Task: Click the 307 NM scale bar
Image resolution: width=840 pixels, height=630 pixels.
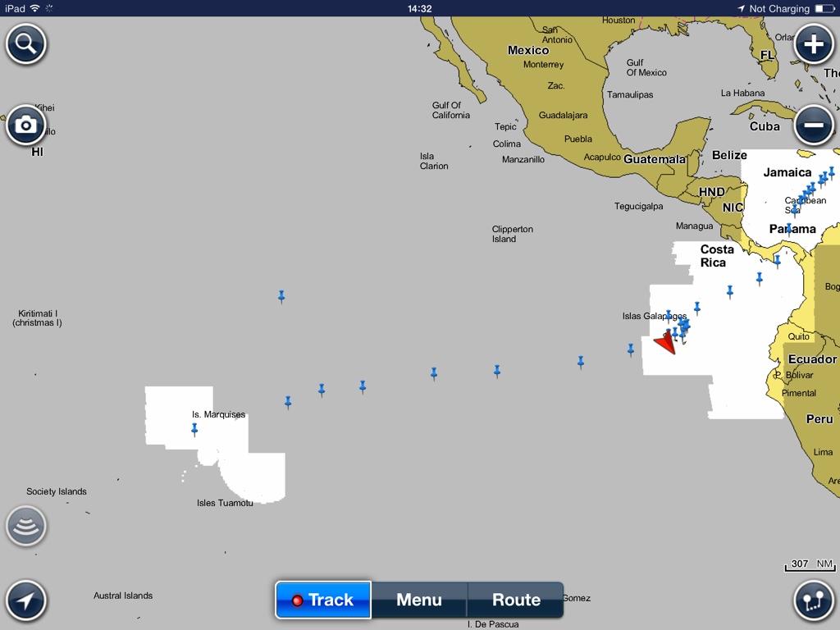Action: tap(810, 564)
